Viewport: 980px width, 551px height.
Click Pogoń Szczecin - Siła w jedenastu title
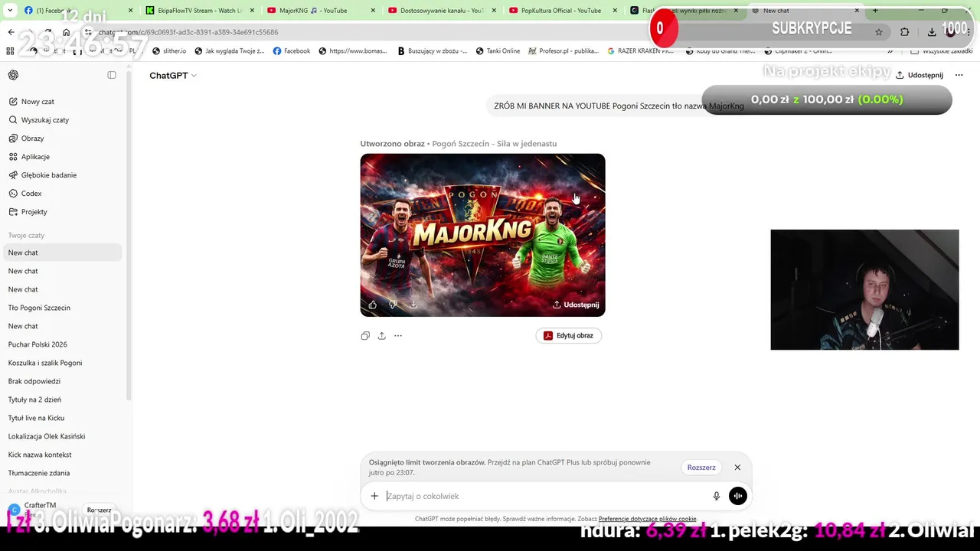coord(494,143)
